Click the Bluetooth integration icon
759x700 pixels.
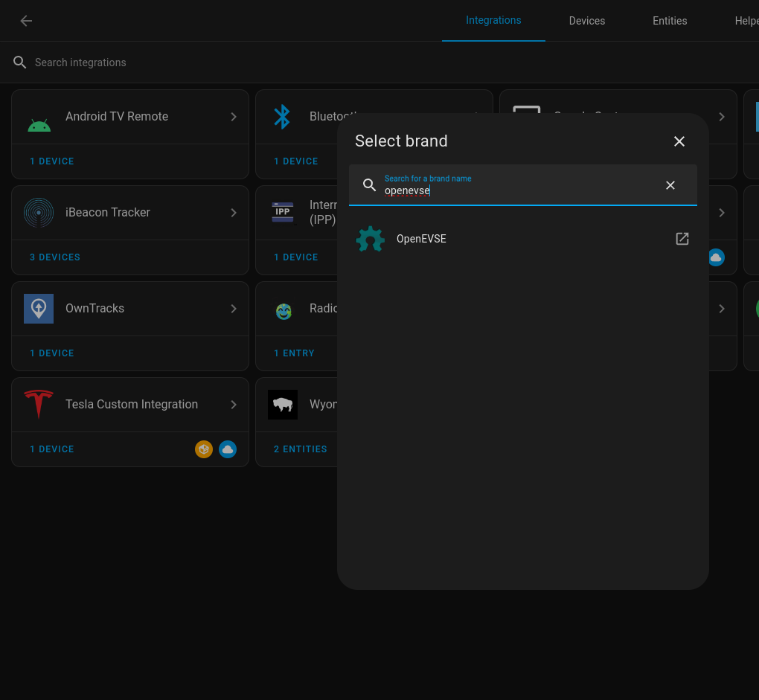tap(283, 117)
